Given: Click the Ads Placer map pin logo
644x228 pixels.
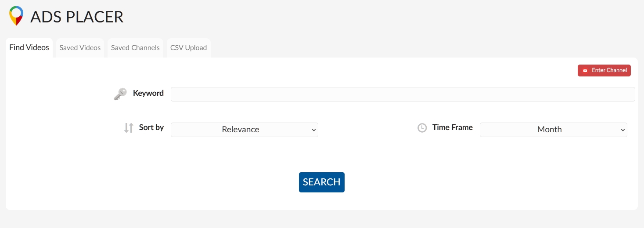Looking at the screenshot, I should tap(16, 16).
